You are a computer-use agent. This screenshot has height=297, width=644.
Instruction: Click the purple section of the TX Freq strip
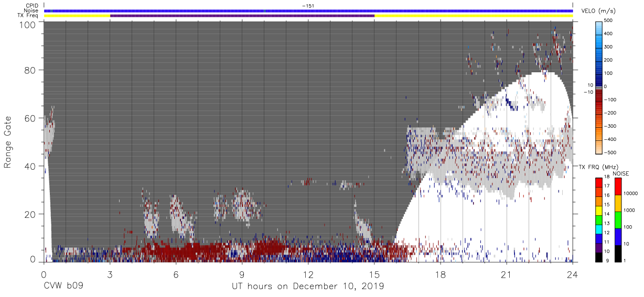[x=242, y=16]
